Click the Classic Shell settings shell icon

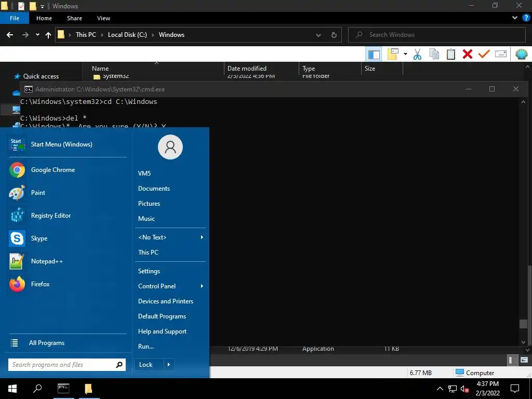(x=522, y=54)
